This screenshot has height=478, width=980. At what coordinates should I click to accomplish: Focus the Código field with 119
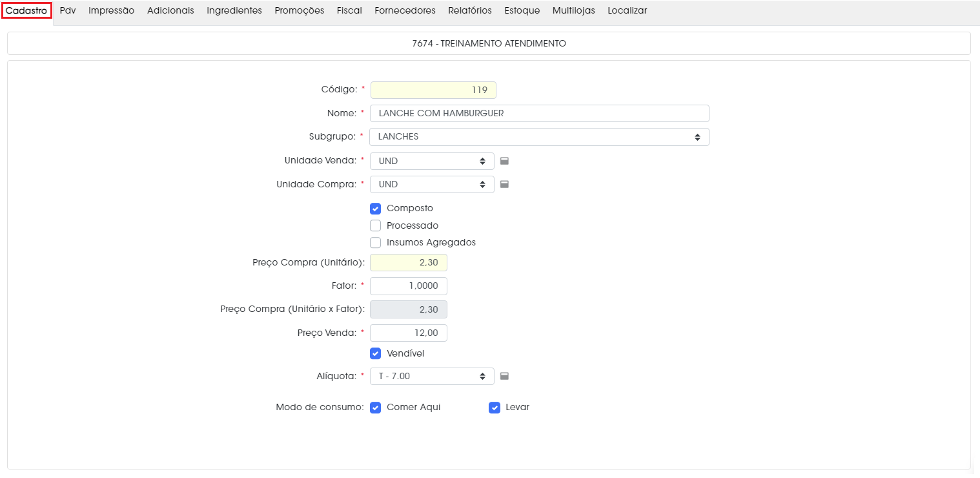click(x=433, y=90)
